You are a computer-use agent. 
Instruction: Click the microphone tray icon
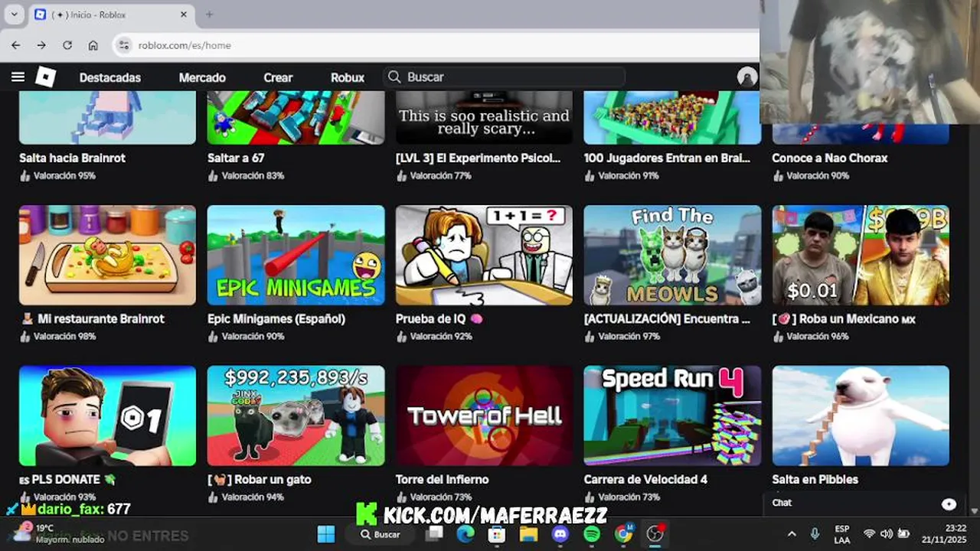pos(815,534)
